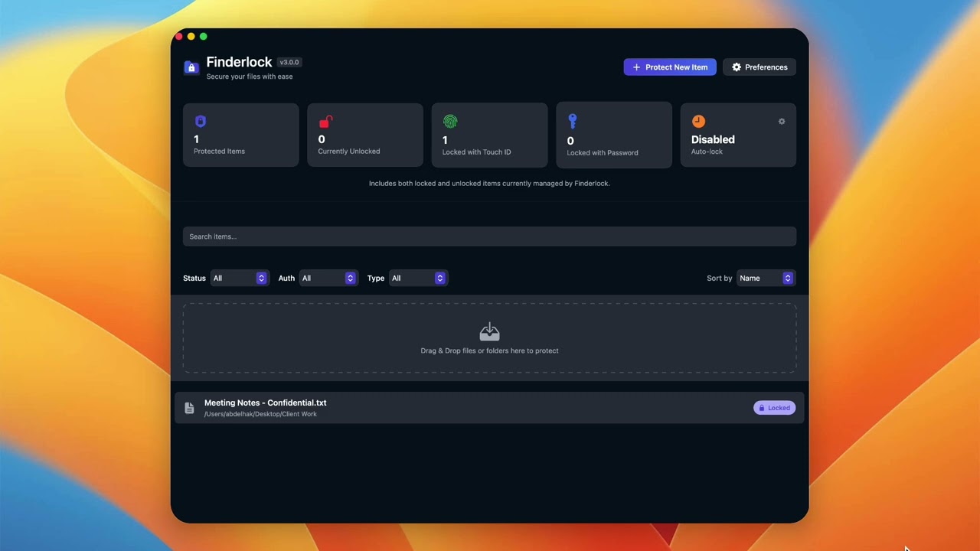The height and width of the screenshot is (551, 980).
Task: Click the Protected Items shield icon
Action: click(201, 121)
